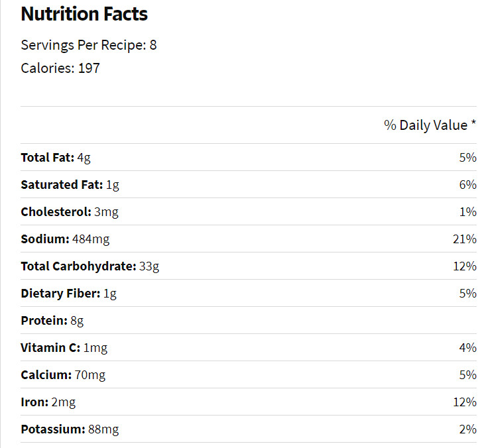The width and height of the screenshot is (494, 448).
Task: Click the 4% Vitamin C daily value
Action: point(467,347)
